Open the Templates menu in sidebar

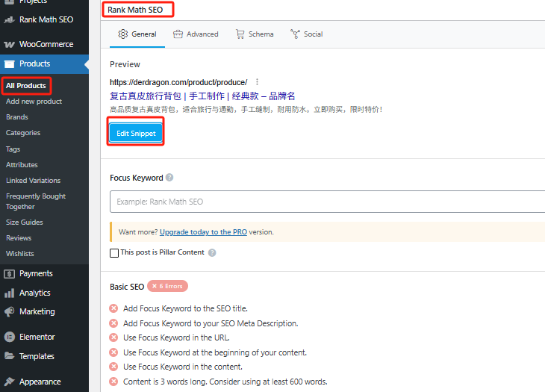click(37, 356)
